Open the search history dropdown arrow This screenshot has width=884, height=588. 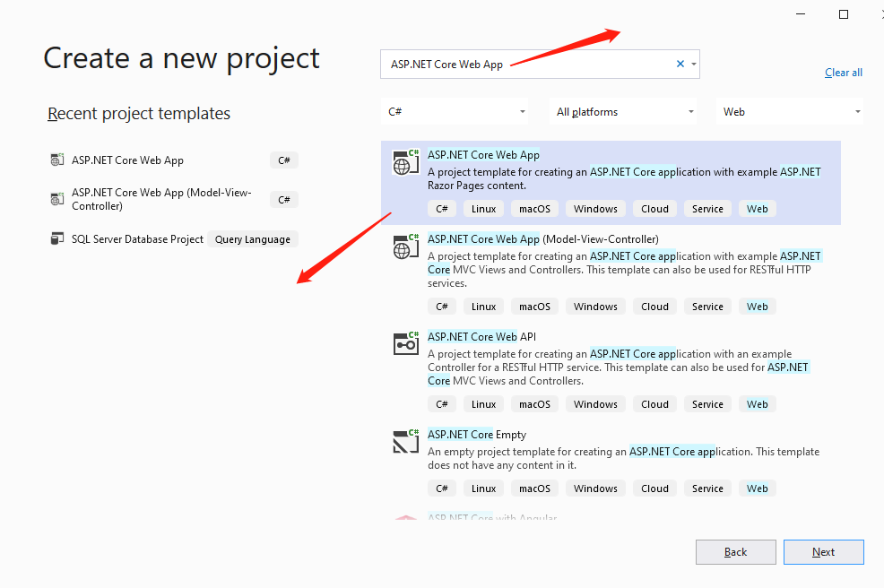pos(693,65)
